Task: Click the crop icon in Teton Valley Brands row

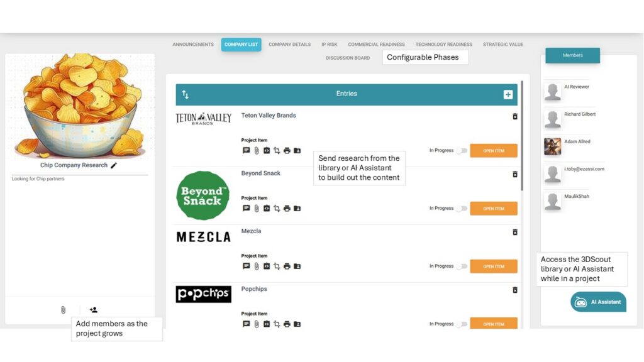Action: point(277,151)
